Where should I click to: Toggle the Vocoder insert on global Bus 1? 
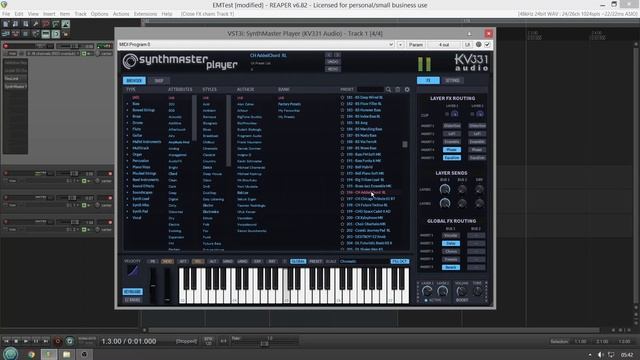451,236
